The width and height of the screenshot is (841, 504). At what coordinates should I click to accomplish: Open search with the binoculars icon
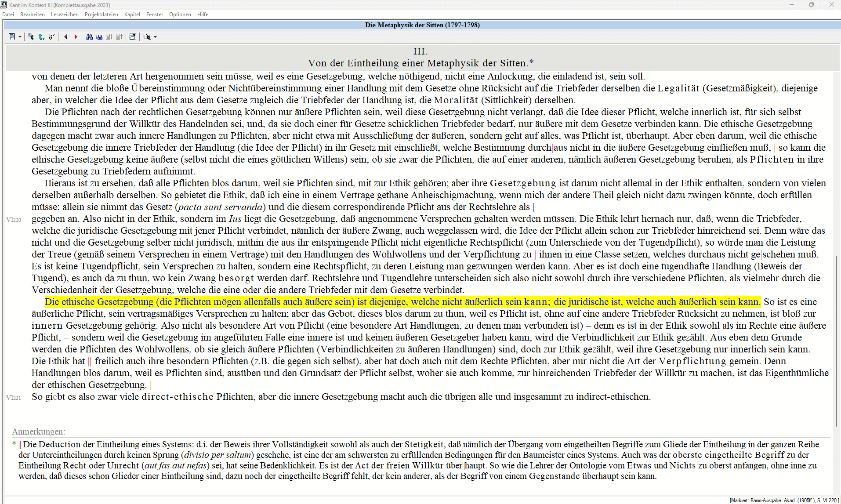[x=89, y=37]
